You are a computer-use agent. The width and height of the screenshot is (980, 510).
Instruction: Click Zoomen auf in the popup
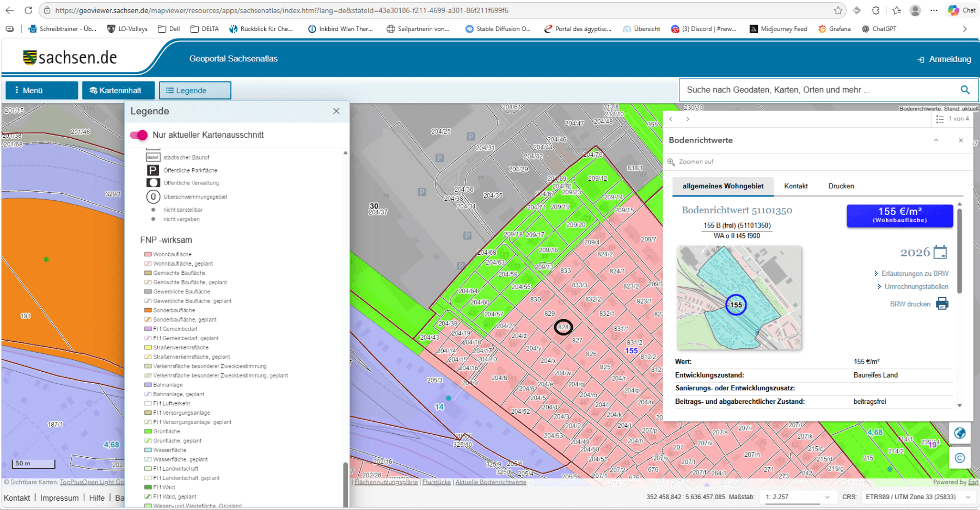(x=691, y=162)
